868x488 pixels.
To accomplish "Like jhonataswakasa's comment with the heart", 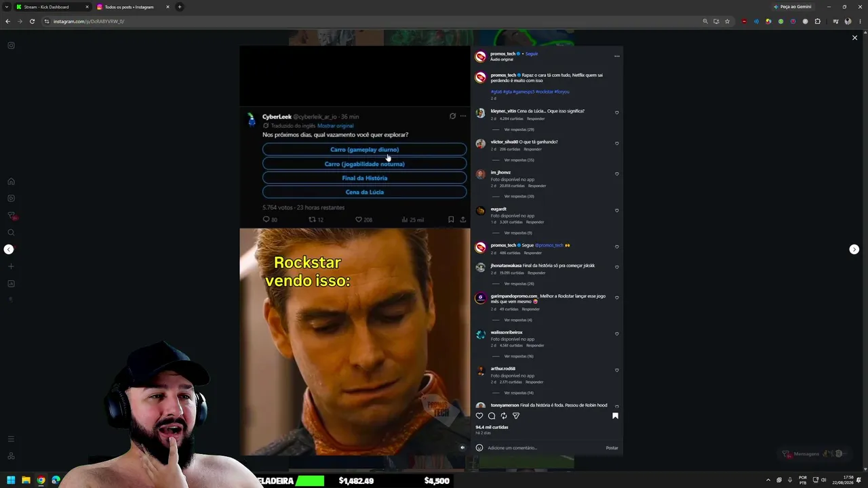I will pos(616,267).
